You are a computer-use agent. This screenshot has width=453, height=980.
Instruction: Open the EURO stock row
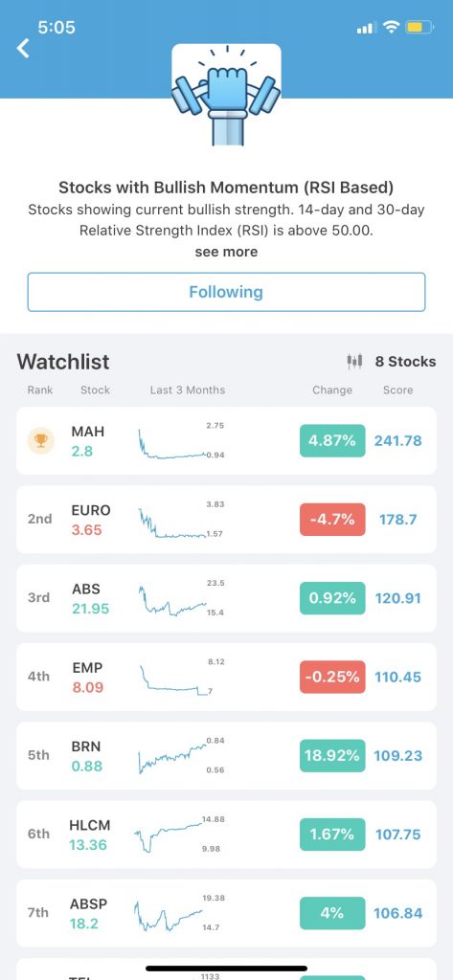click(226, 520)
